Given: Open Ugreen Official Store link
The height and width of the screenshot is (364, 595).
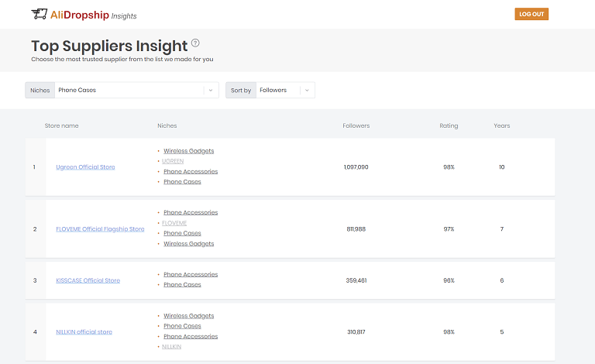Looking at the screenshot, I should point(85,167).
